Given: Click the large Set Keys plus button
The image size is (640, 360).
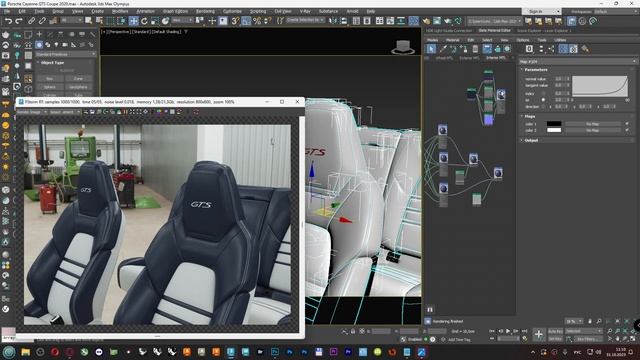Looking at the screenshot, I should [538, 335].
